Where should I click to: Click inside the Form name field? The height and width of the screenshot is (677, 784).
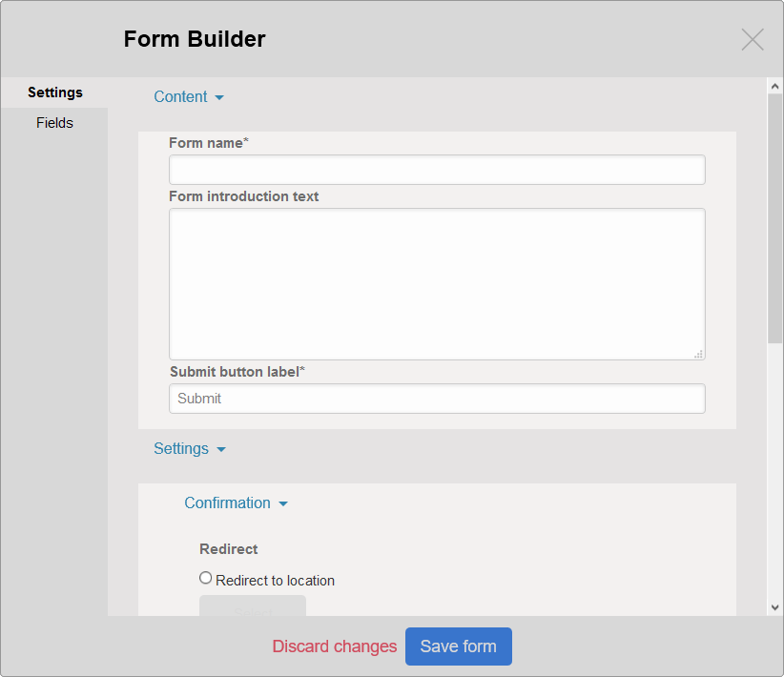pos(437,170)
